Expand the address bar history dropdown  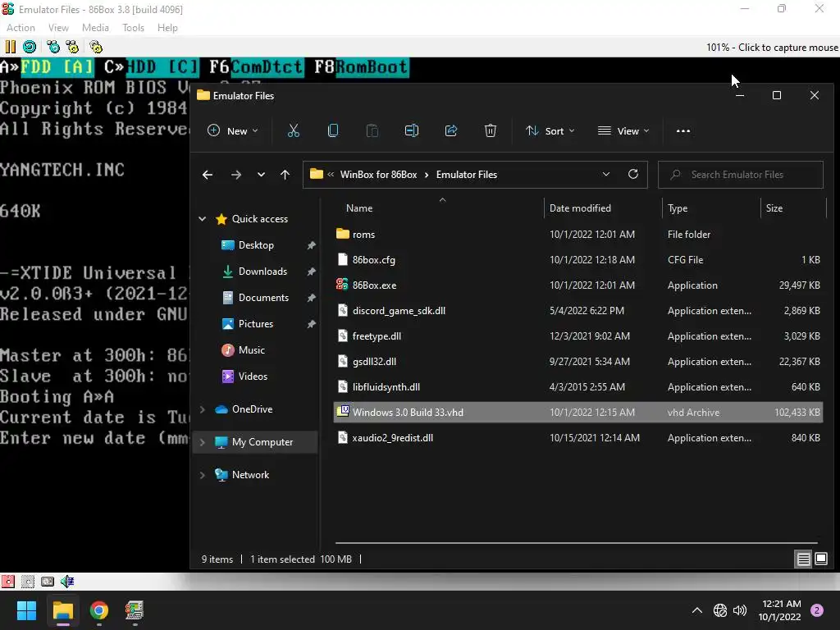pyautogui.click(x=606, y=175)
